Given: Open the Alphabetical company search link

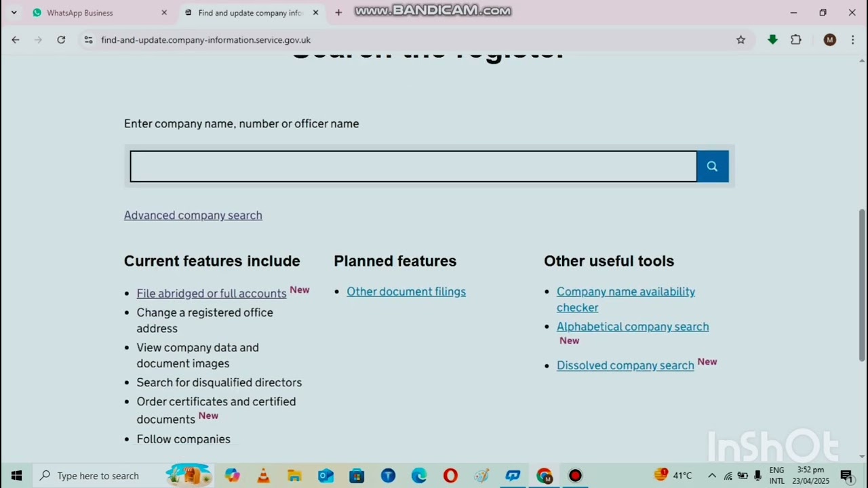Looking at the screenshot, I should click(633, 327).
